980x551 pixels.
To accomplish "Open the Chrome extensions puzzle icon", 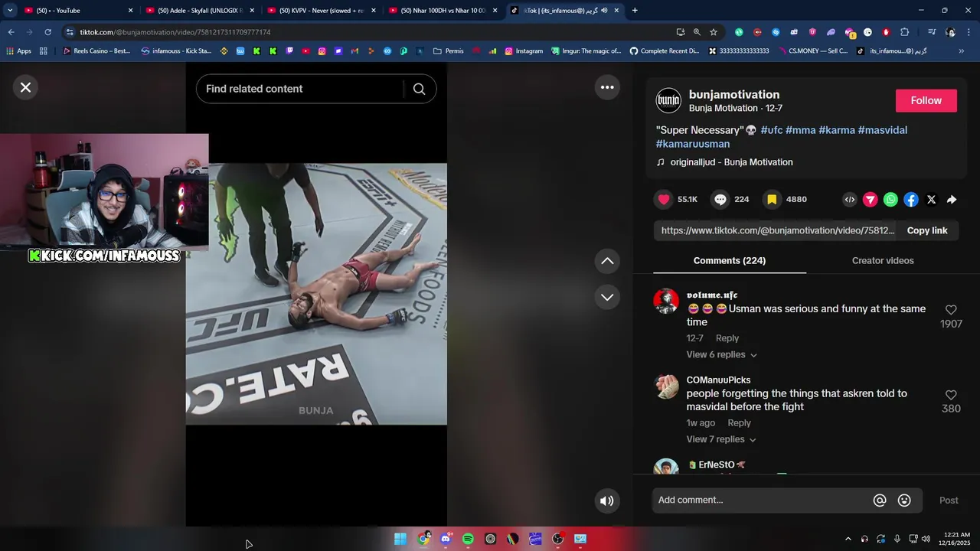I will (904, 32).
